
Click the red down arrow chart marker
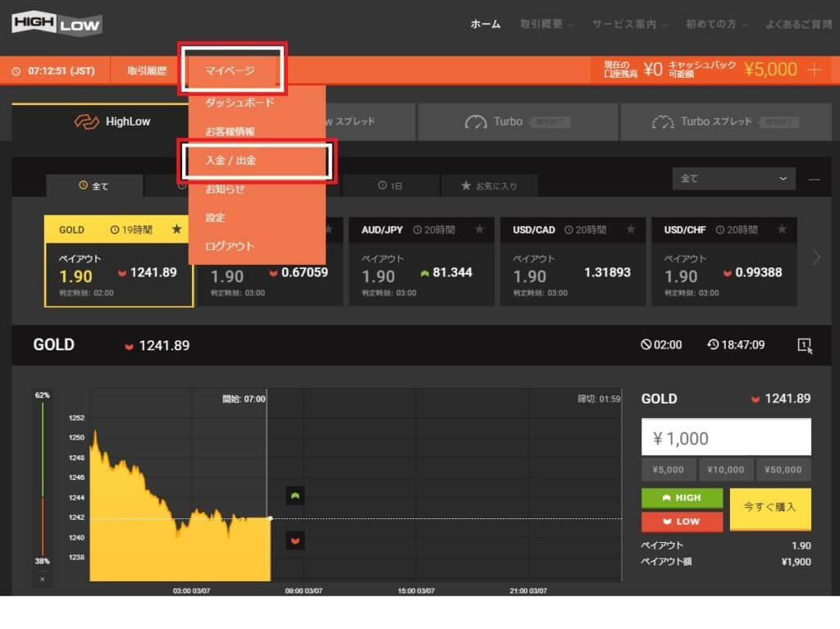(295, 540)
